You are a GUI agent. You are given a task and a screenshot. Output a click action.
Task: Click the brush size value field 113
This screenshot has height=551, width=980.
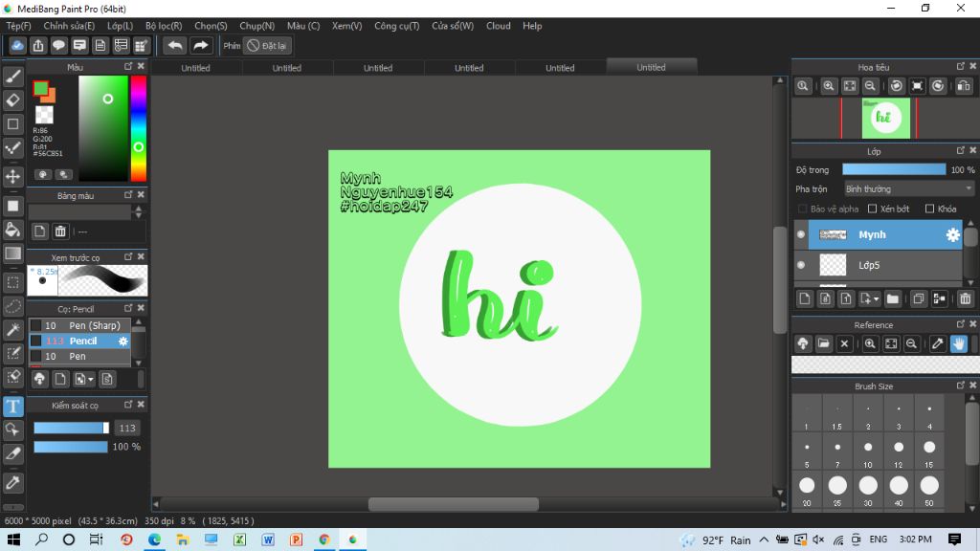[127, 428]
